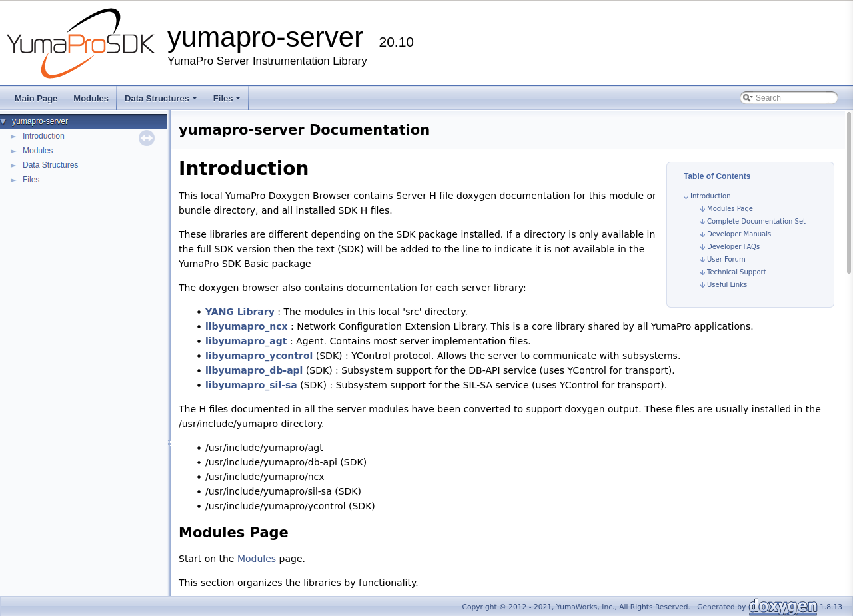
Task: Click the doxygen logo in footer
Action: tap(782, 607)
